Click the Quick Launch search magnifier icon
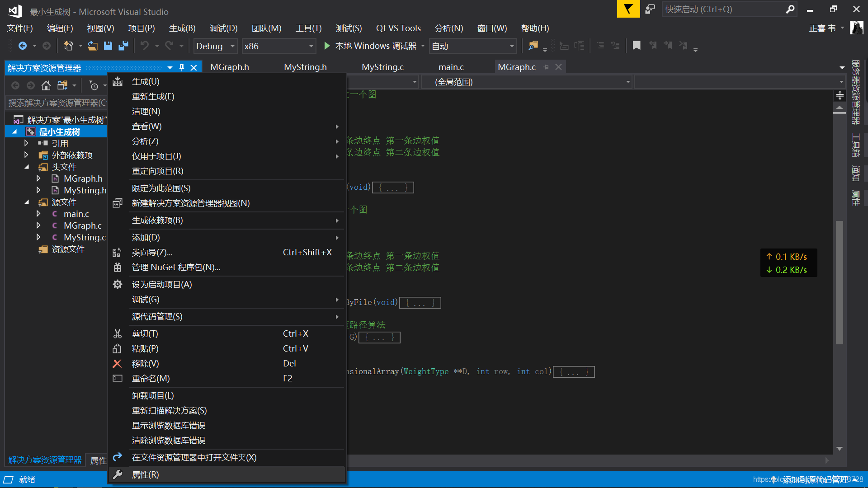Screen dimensions: 868x488 790,9
